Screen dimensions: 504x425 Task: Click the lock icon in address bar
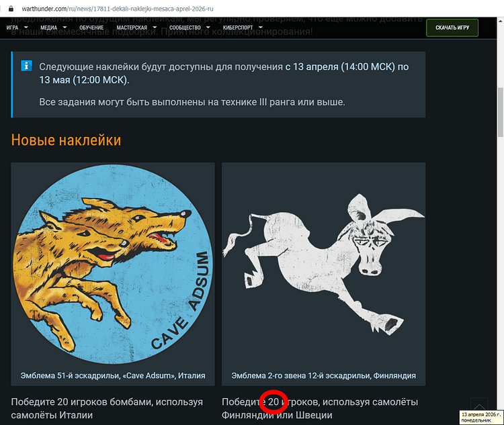click(11, 9)
